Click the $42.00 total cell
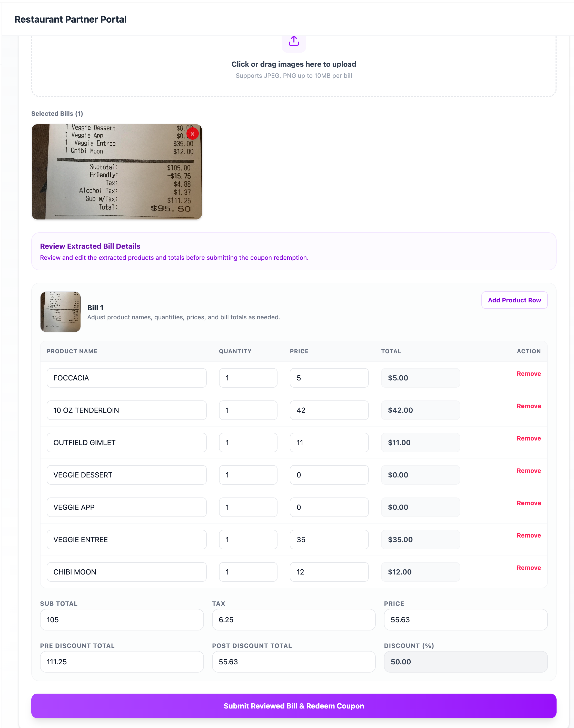This screenshot has height=728, width=574. (x=420, y=410)
